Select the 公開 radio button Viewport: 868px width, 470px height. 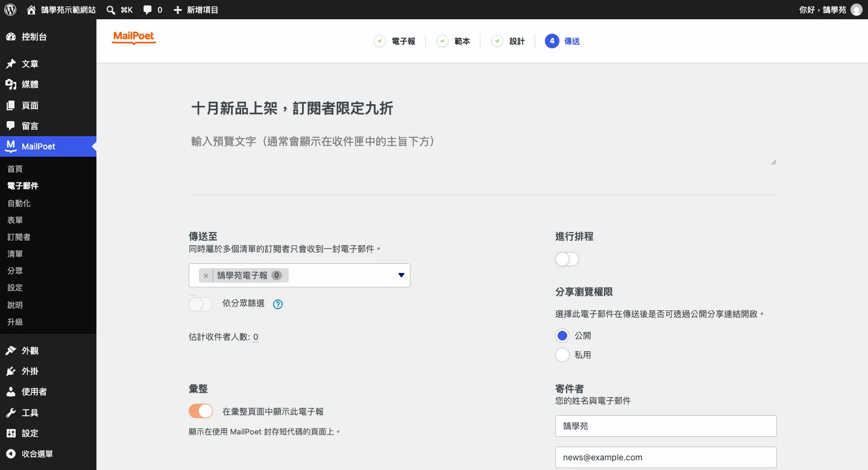[x=562, y=336]
